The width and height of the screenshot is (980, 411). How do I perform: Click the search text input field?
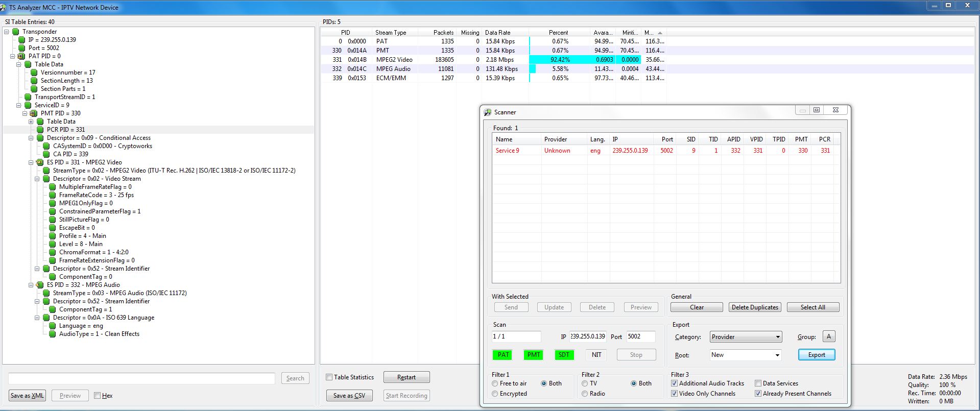[x=141, y=378]
